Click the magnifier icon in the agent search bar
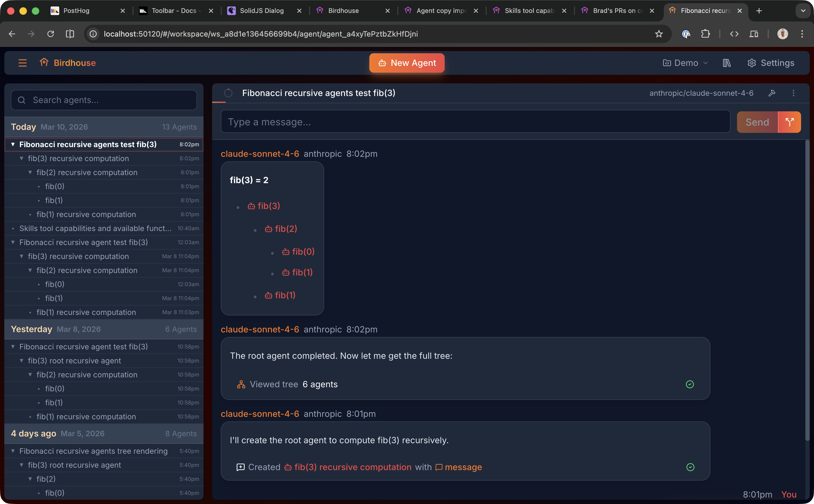Viewport: 814px width, 504px height. (21, 100)
